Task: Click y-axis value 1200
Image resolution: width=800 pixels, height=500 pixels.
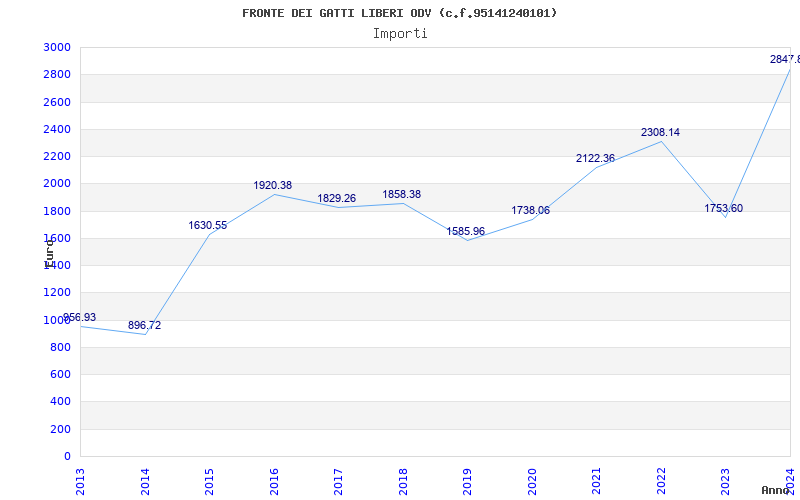Action: click(57, 293)
